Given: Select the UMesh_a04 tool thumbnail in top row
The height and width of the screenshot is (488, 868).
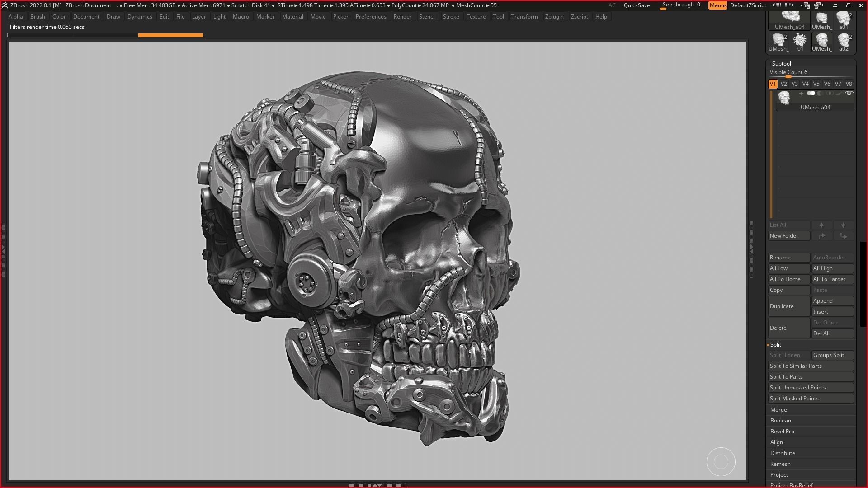Looking at the screenshot, I should [x=789, y=20].
